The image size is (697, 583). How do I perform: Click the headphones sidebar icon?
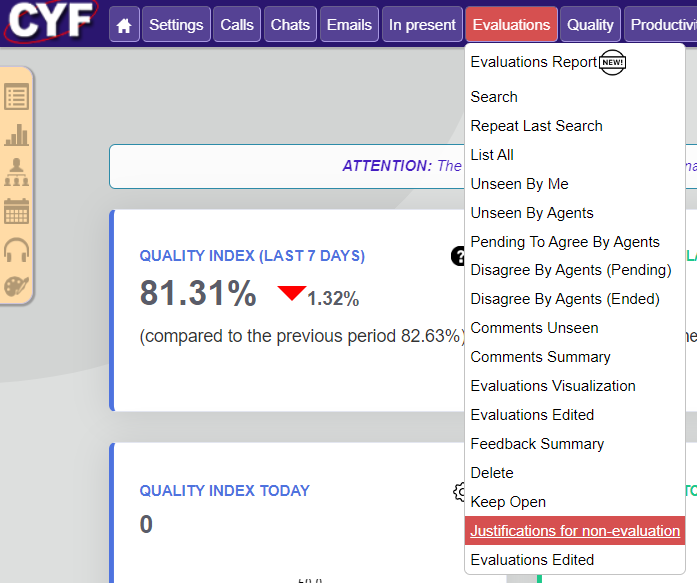pyautogui.click(x=17, y=248)
